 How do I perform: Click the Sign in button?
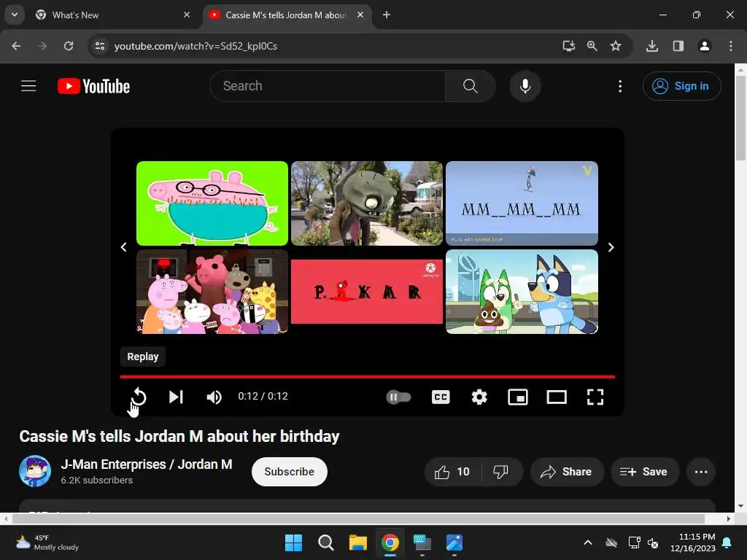(682, 86)
